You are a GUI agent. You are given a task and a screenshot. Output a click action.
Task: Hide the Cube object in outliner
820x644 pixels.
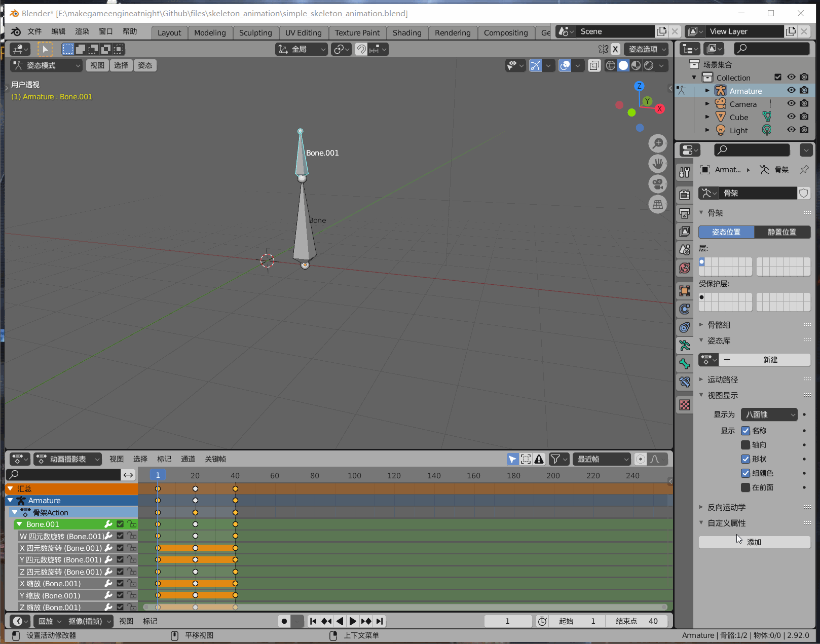[791, 117]
